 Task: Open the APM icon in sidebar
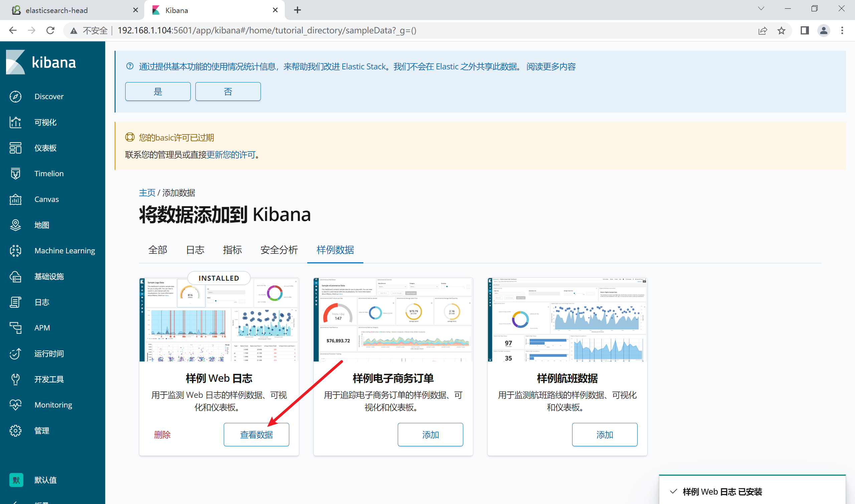(x=16, y=328)
